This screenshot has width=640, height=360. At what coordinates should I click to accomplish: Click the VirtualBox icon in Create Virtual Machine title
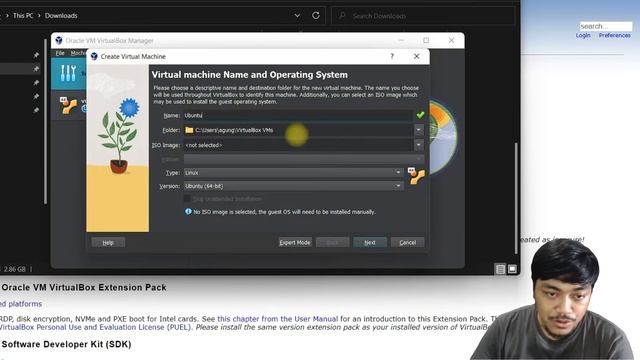tap(94, 56)
